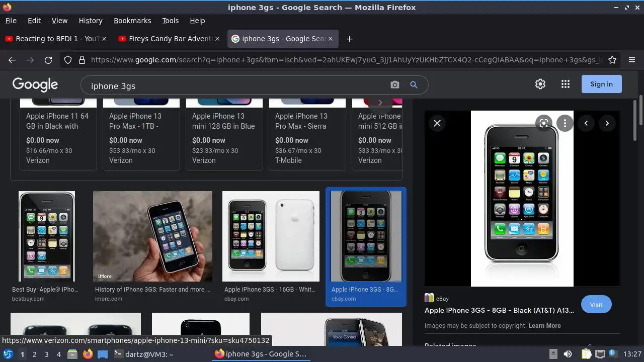Click the search by image camera icon
Viewport: 644px width, 362px height.
click(395, 85)
